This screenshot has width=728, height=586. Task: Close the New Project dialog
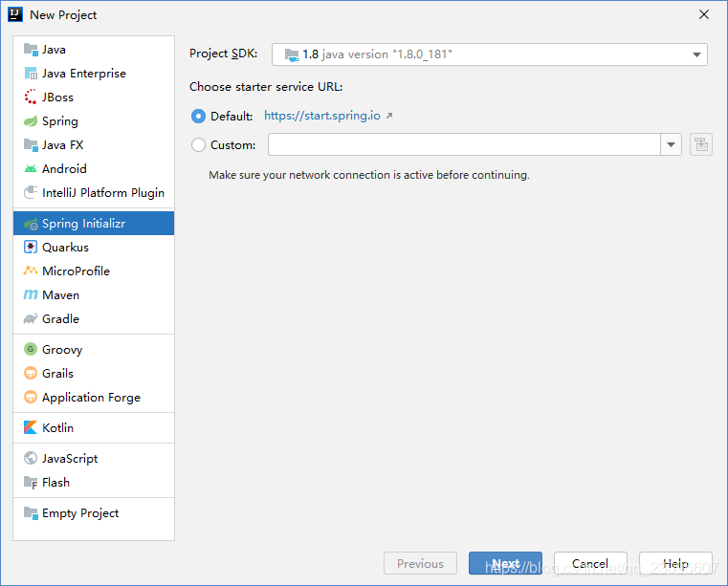coord(704,15)
